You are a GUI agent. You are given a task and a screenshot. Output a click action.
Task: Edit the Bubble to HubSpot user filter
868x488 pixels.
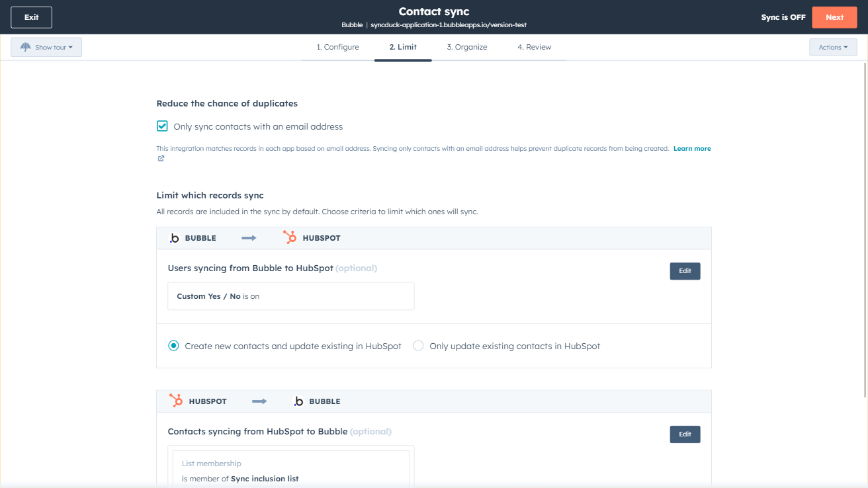[x=685, y=271]
